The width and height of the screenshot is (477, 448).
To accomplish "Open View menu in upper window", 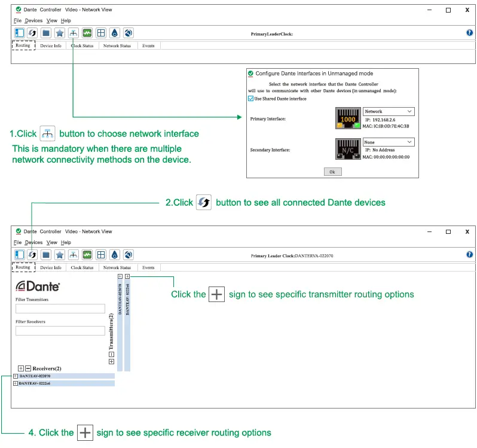I will (52, 20).
